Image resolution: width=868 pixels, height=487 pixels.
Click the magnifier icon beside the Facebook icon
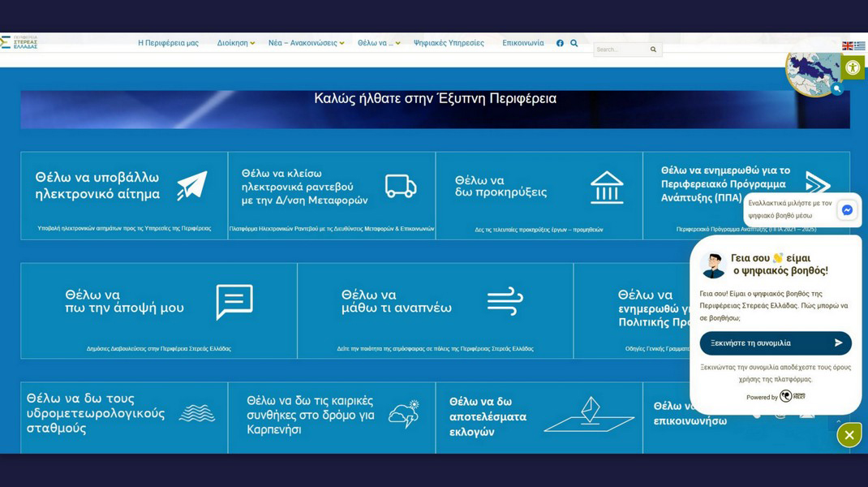pos(574,43)
